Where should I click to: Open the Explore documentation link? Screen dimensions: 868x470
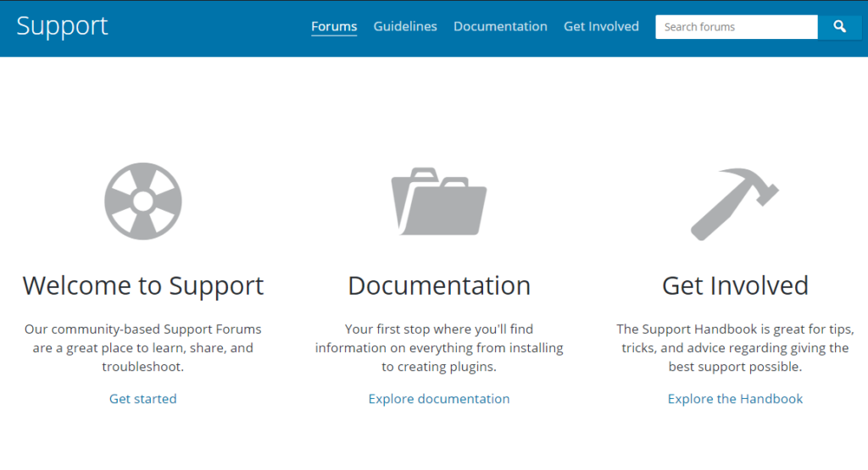click(439, 399)
